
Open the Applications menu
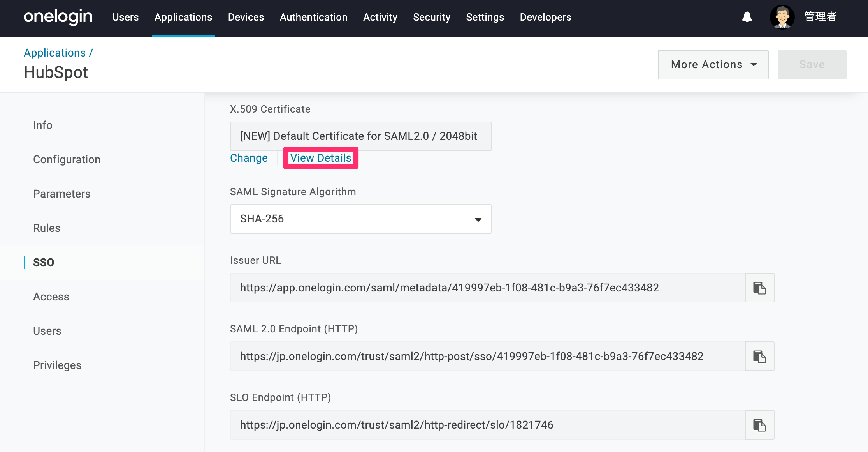pyautogui.click(x=183, y=17)
